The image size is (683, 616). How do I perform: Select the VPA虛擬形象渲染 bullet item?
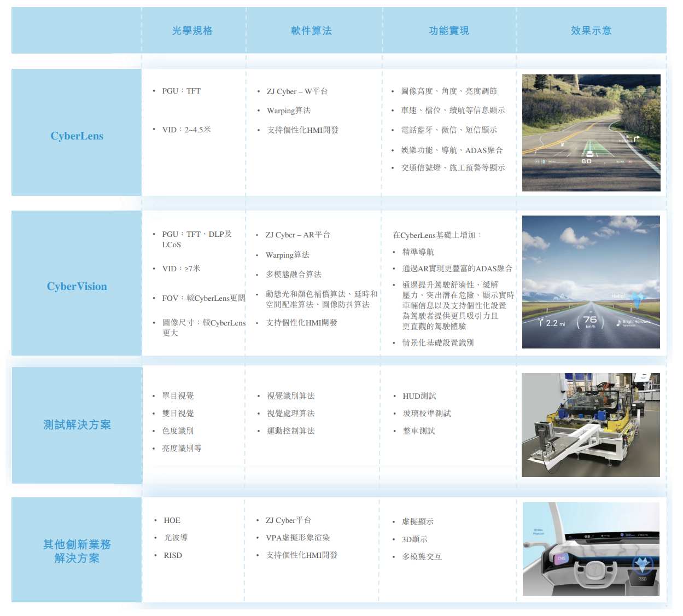tap(297, 538)
